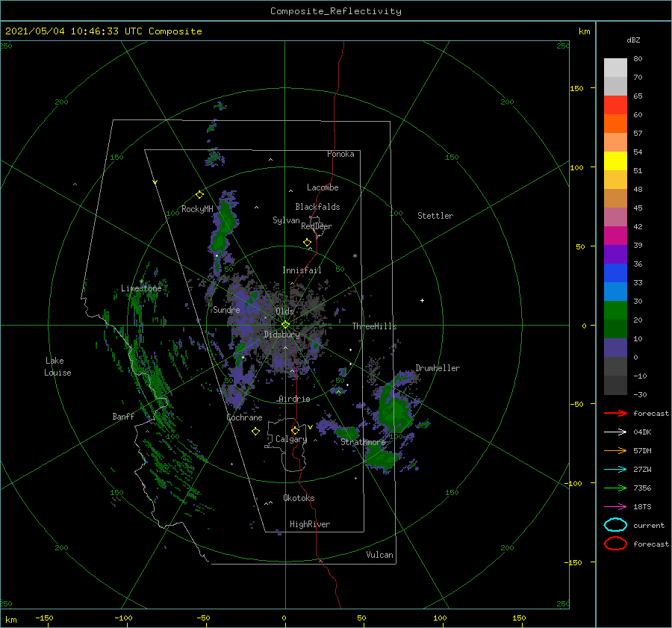This screenshot has height=628, width=672.
Task: Click the Ponoka city label
Action: click(340, 154)
